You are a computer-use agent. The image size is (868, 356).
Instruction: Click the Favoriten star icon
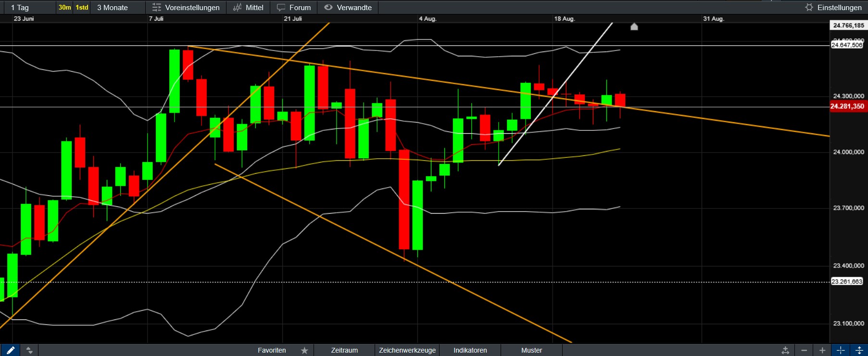pyautogui.click(x=304, y=350)
